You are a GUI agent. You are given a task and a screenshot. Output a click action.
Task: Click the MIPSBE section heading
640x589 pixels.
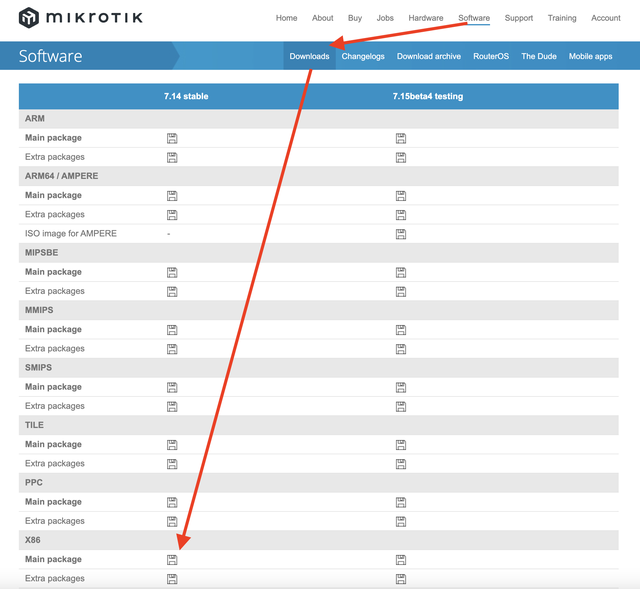(42, 253)
